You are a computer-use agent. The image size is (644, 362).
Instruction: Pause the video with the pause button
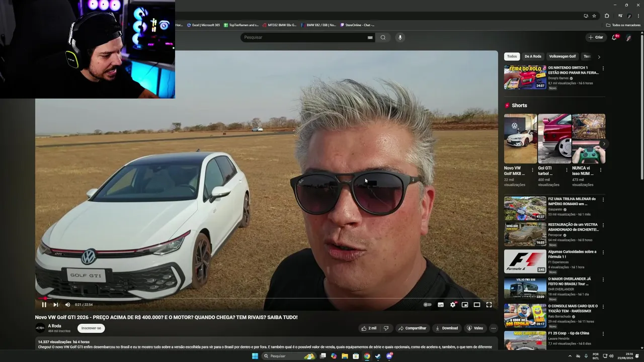44,305
